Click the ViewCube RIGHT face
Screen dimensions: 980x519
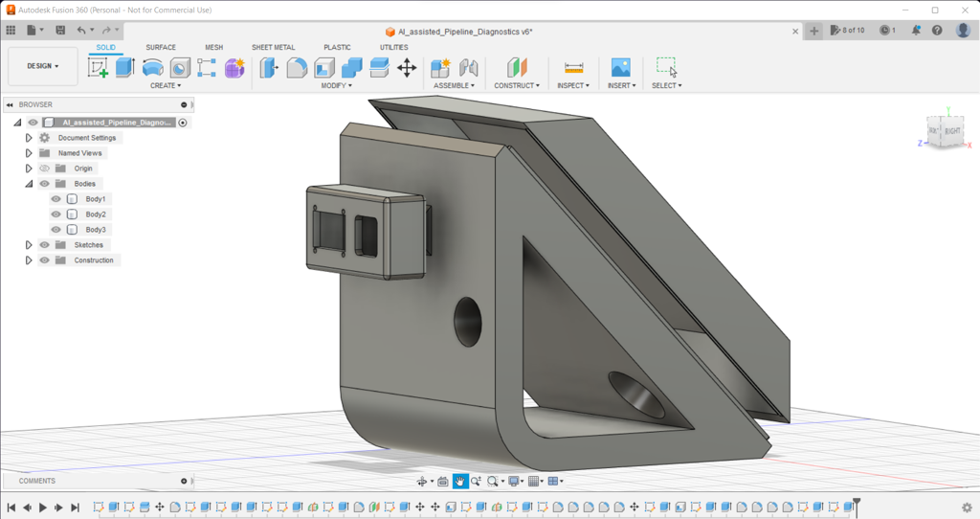tap(952, 130)
